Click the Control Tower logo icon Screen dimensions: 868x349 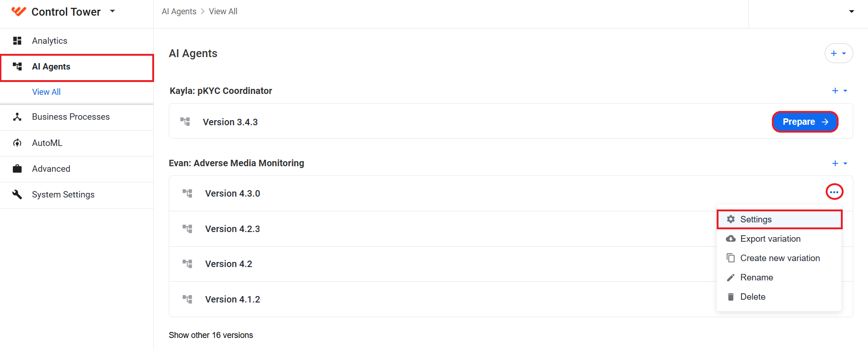(x=18, y=12)
